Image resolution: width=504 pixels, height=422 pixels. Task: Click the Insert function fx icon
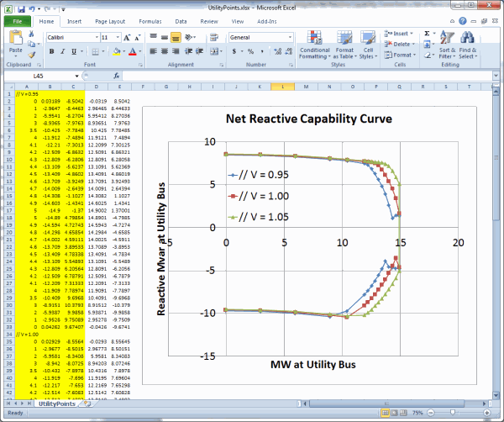point(117,76)
